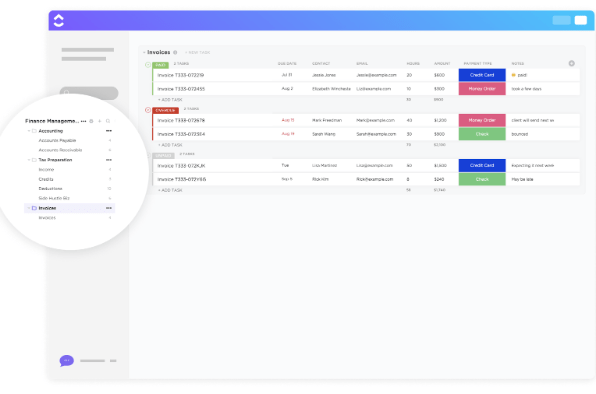596x394 pixels.
Task: Open the Credit Card tag for Liza Martinez row
Action: [x=482, y=166]
